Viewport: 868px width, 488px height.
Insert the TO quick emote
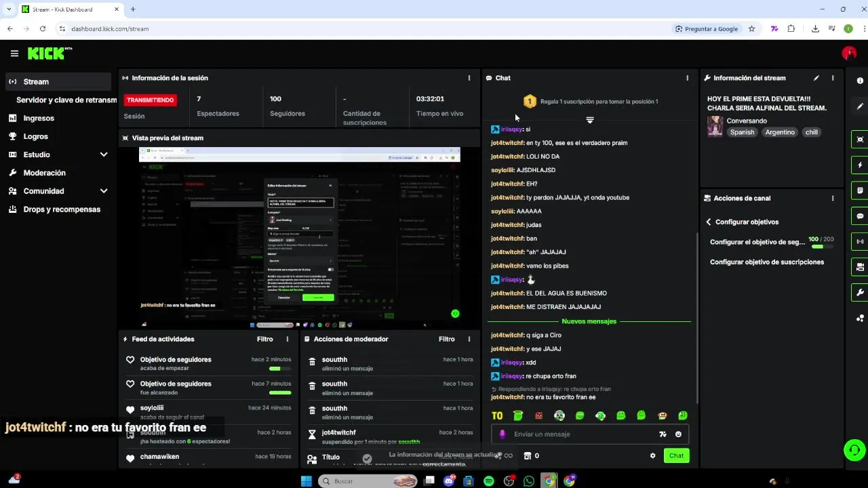click(497, 415)
